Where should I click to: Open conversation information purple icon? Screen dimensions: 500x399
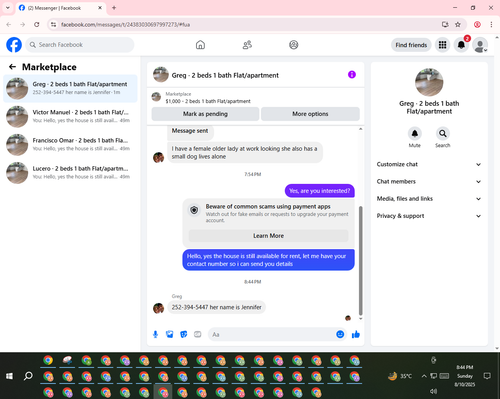pyautogui.click(x=352, y=75)
